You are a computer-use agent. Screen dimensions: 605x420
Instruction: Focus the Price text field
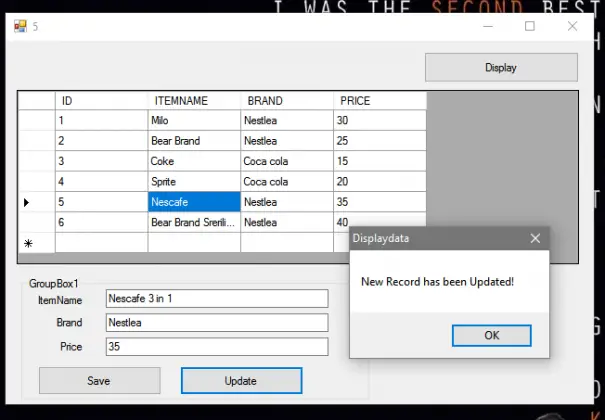coord(217,346)
